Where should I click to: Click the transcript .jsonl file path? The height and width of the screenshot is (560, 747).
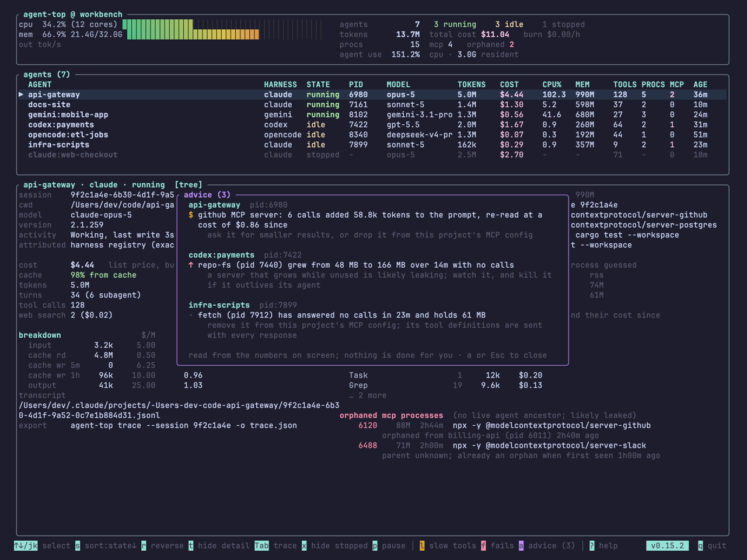click(179, 410)
